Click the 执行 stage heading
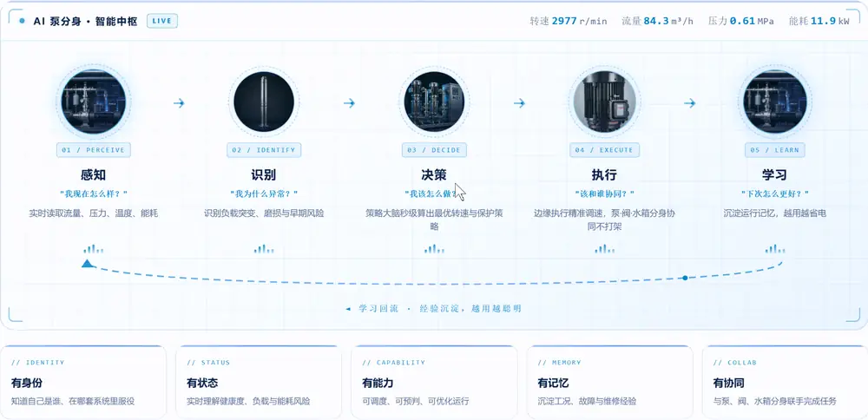Screen dimensions: 868x420 (x=604, y=175)
